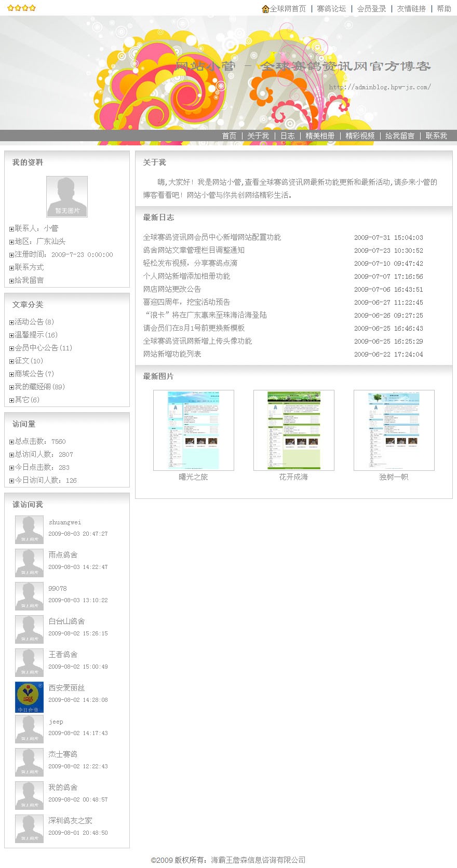Expand the plus icon next to 征文
The width and height of the screenshot is (457, 868).
pyautogui.click(x=11, y=361)
